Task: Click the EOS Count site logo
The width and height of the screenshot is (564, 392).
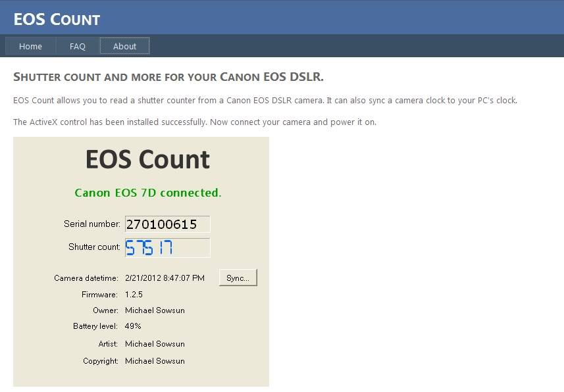Action: click(x=57, y=20)
